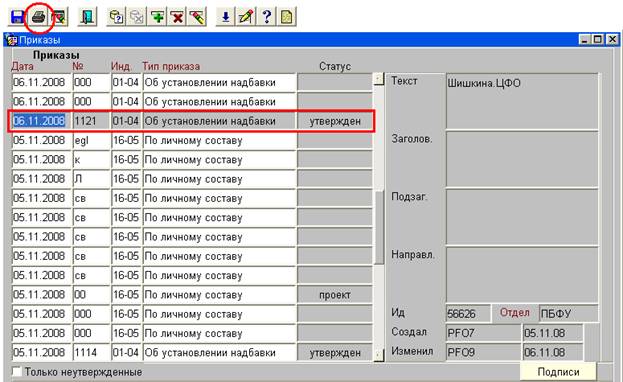
Task: Click the yellow document icon in toolbar
Action: coord(287,17)
